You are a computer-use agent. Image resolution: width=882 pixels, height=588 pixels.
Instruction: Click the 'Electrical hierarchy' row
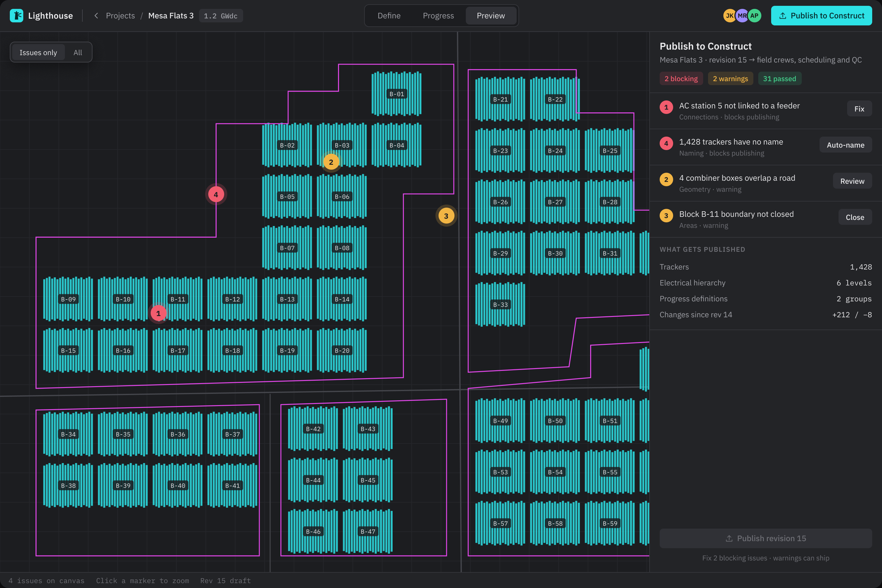tap(765, 283)
